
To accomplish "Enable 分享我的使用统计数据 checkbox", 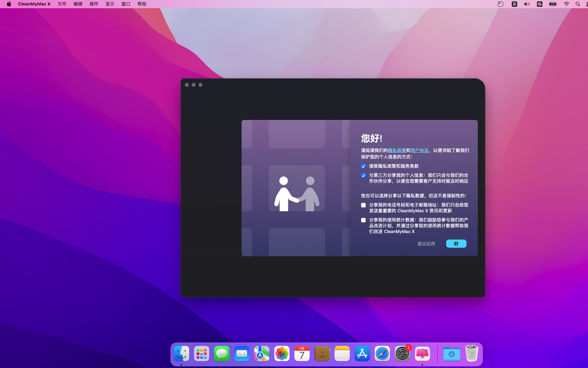I will [x=363, y=220].
